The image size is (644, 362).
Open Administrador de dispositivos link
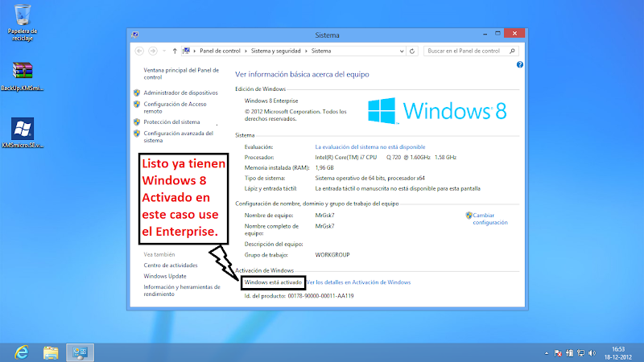point(180,93)
